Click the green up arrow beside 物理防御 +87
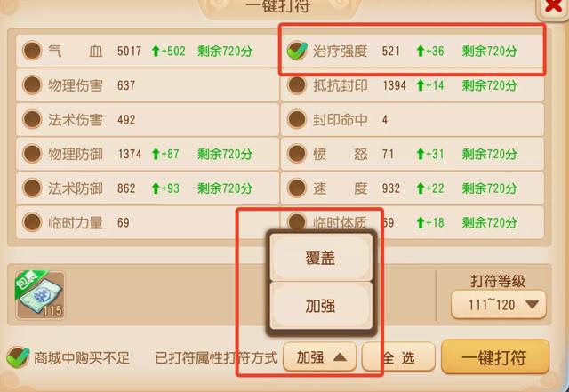Viewport: 569px width, 392px height. (x=156, y=154)
